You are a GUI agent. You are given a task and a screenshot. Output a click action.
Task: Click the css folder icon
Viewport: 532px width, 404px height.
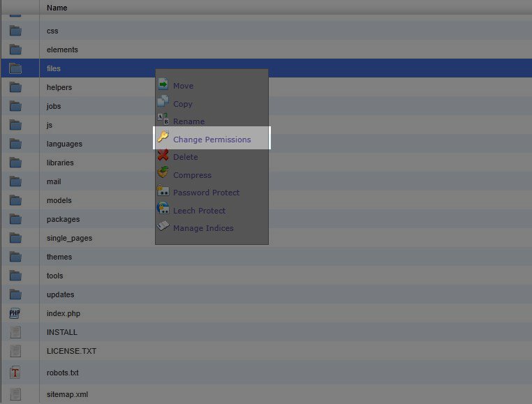(x=15, y=31)
